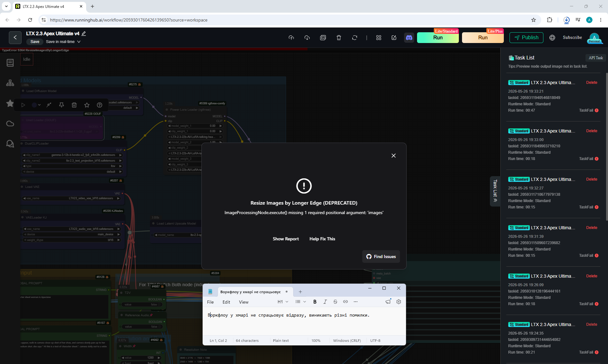Open the Edit menu in Notepad

[226, 302]
